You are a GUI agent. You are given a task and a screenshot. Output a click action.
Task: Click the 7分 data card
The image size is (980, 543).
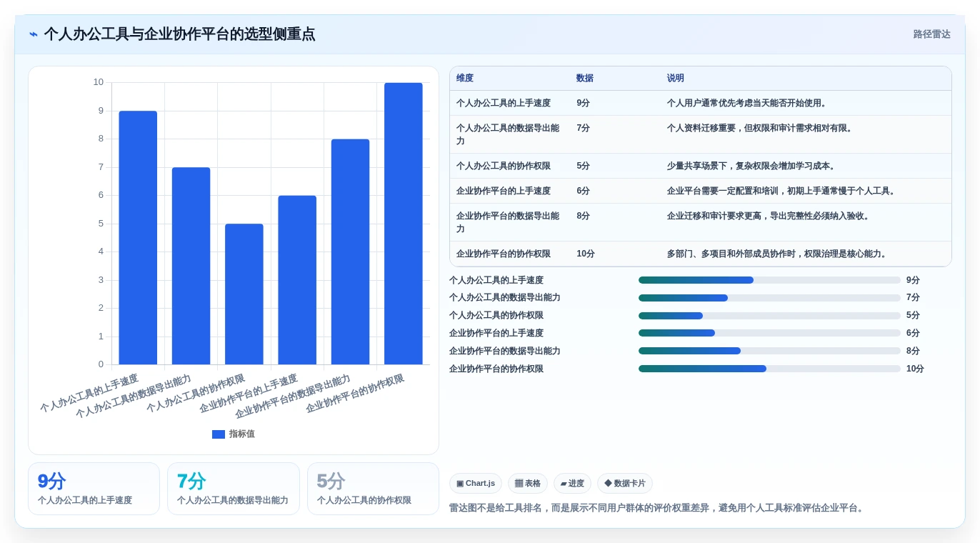[234, 489]
